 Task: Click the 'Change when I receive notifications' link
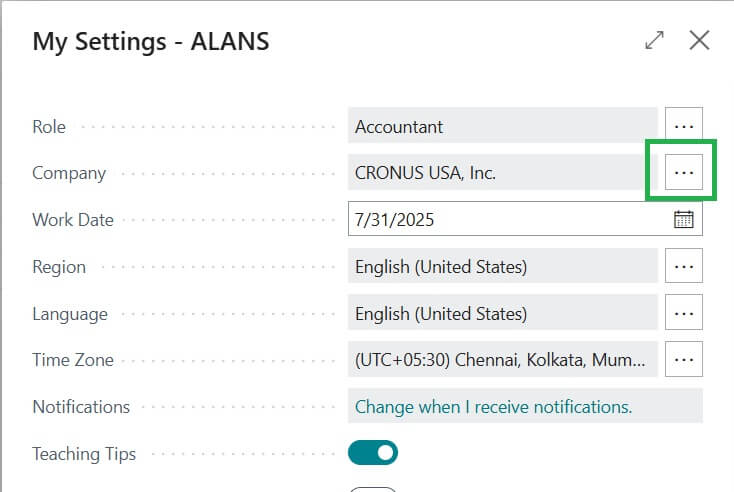pos(493,407)
